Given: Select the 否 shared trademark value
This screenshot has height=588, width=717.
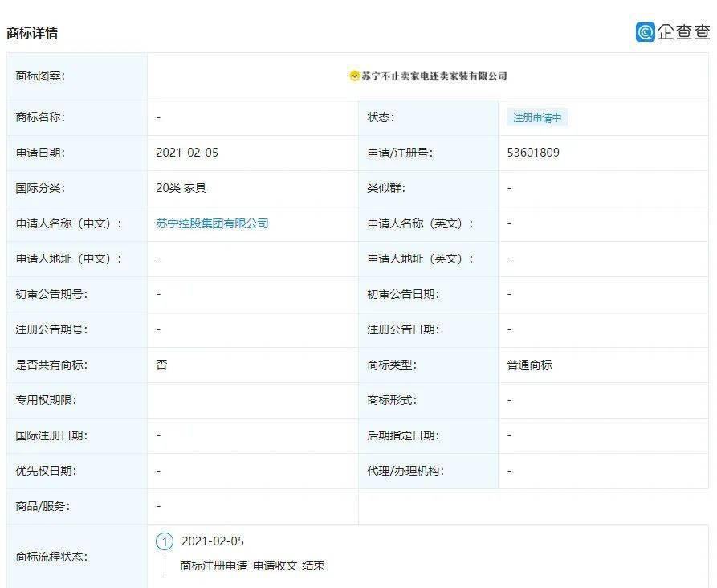Looking at the screenshot, I should 161,365.
